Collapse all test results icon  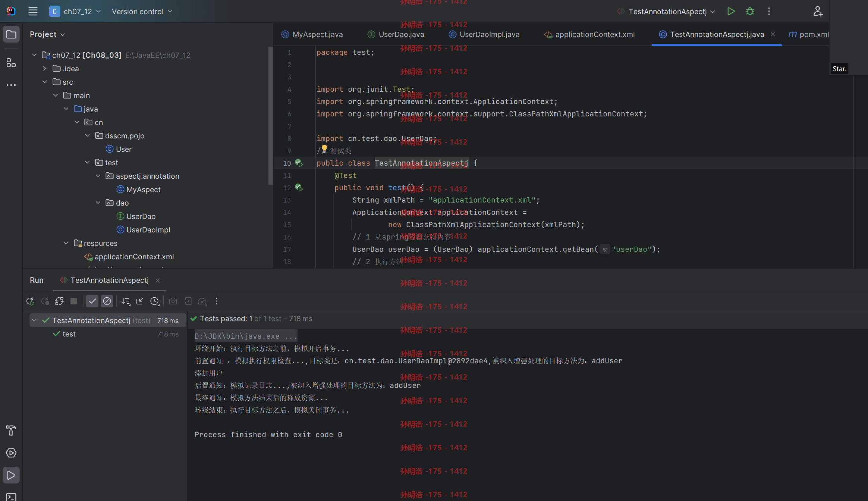click(x=140, y=301)
